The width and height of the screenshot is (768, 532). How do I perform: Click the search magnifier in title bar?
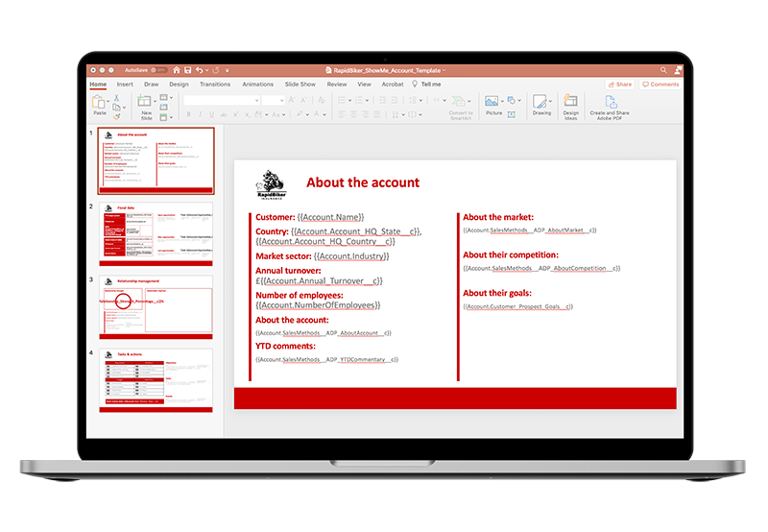click(663, 70)
